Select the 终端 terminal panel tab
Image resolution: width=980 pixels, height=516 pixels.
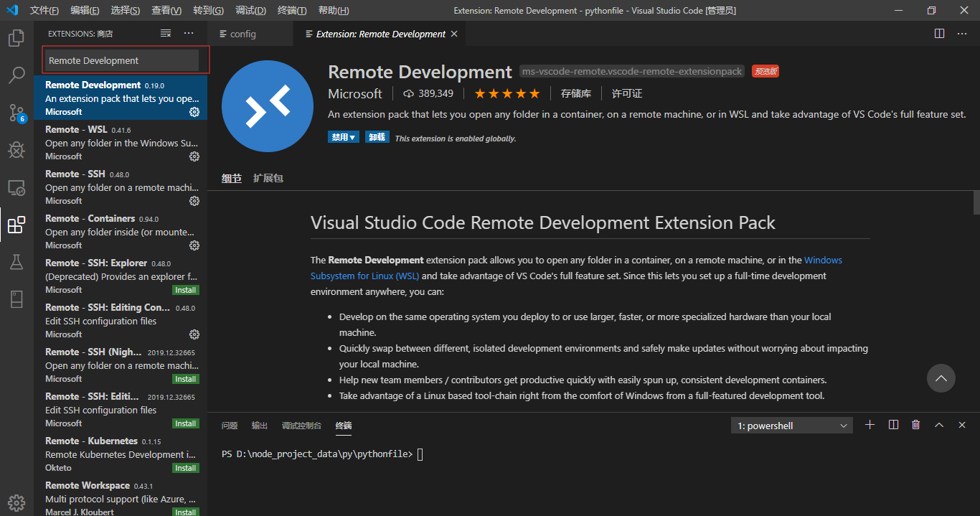(344, 426)
